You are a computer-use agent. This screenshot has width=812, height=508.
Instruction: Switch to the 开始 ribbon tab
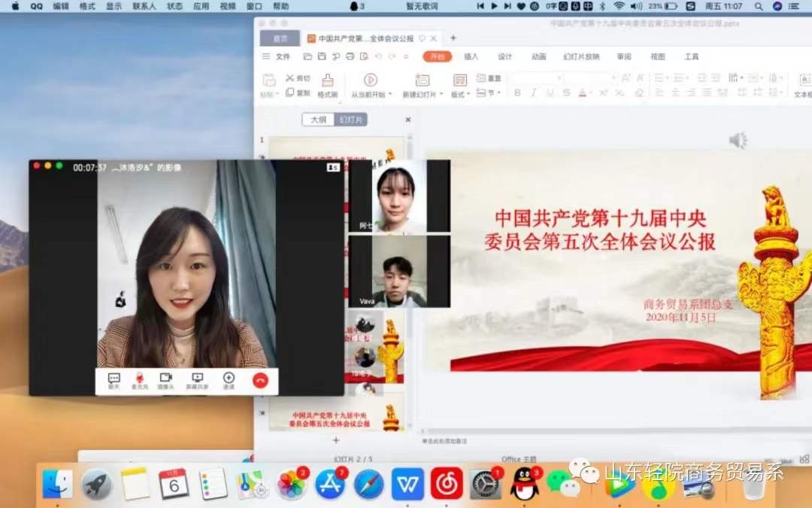point(438,56)
